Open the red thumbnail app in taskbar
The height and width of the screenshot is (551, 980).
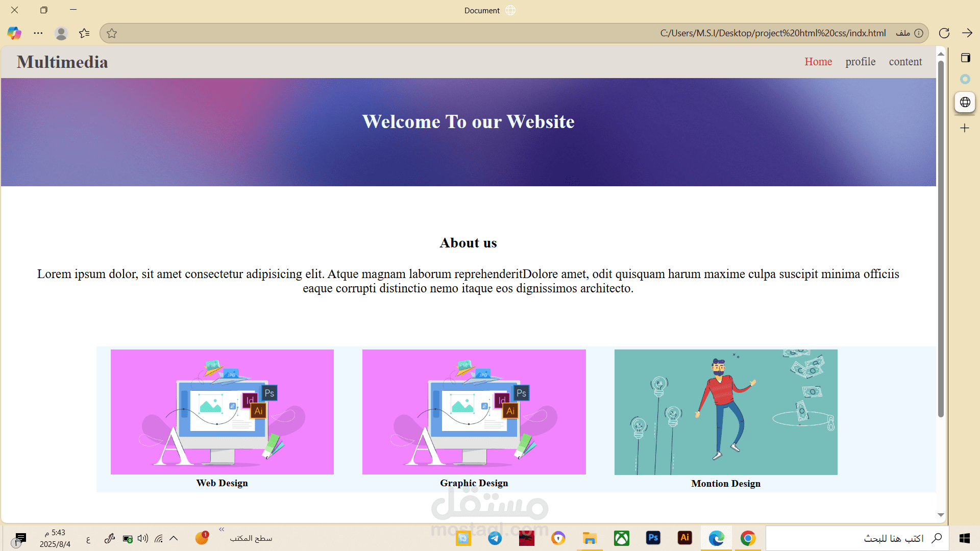[x=526, y=538]
